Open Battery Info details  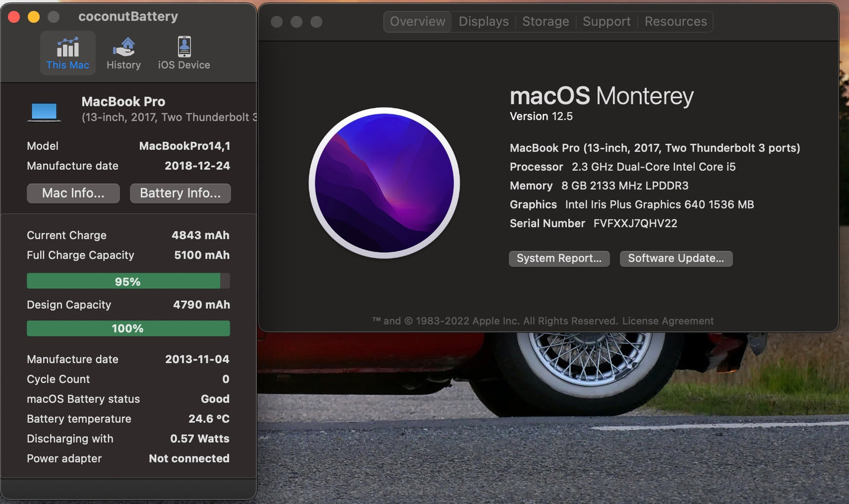[x=180, y=193]
